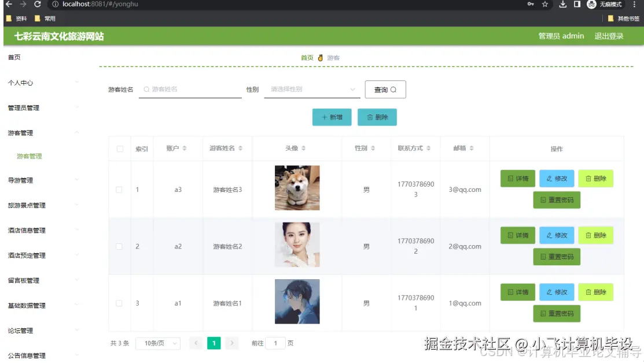Check the row for account a3

[119, 190]
